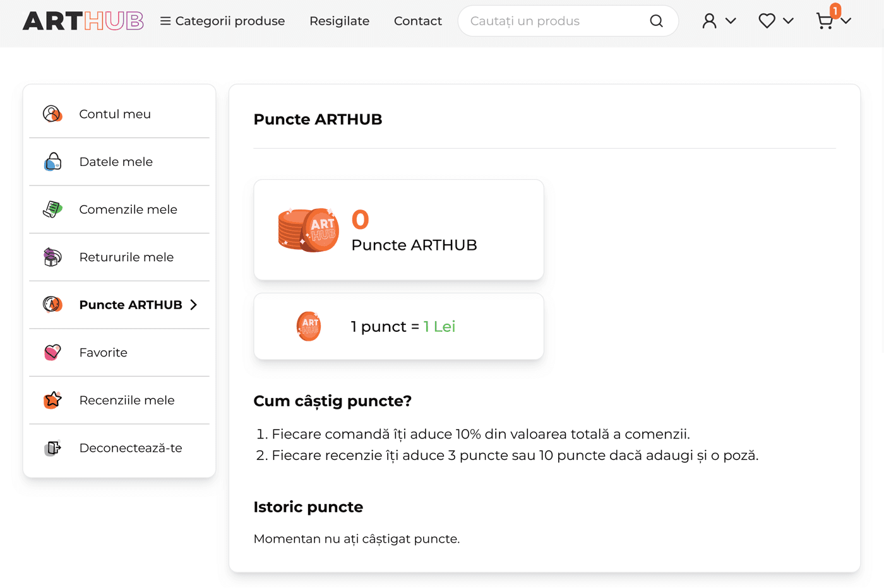This screenshot has width=884, height=588.
Task: Click the cart badge showing 1
Action: tap(835, 11)
